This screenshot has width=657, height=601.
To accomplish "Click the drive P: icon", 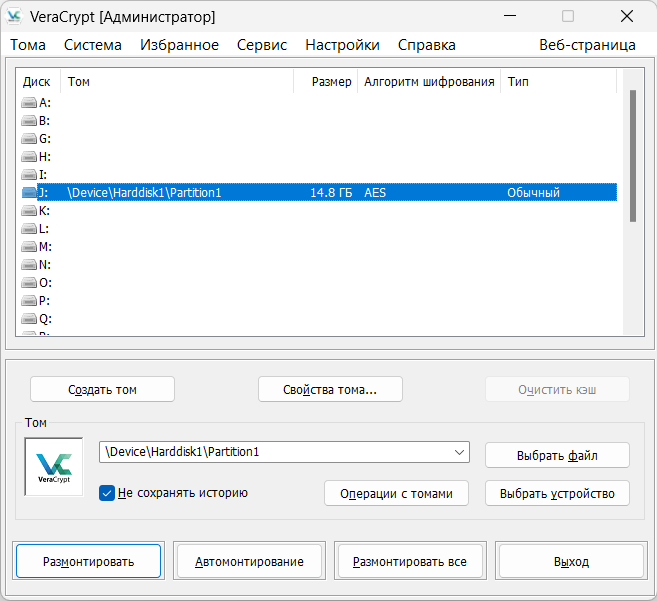I will (29, 300).
